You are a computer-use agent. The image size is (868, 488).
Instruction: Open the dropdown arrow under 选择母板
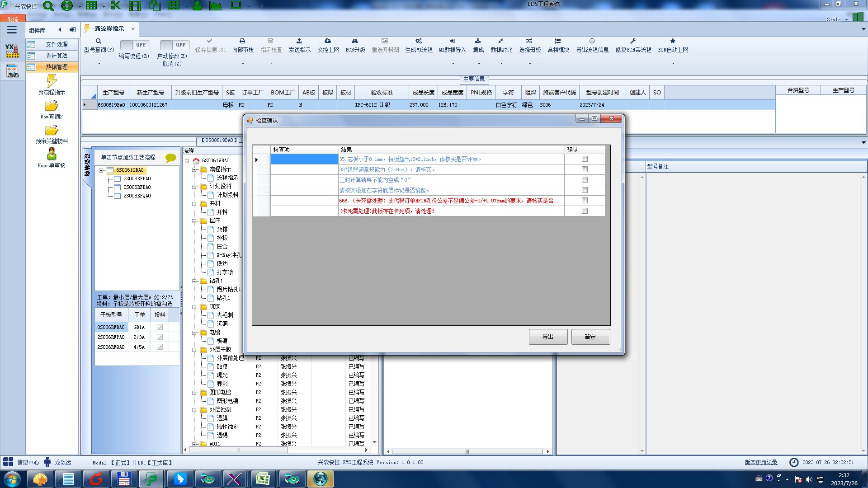530,63
